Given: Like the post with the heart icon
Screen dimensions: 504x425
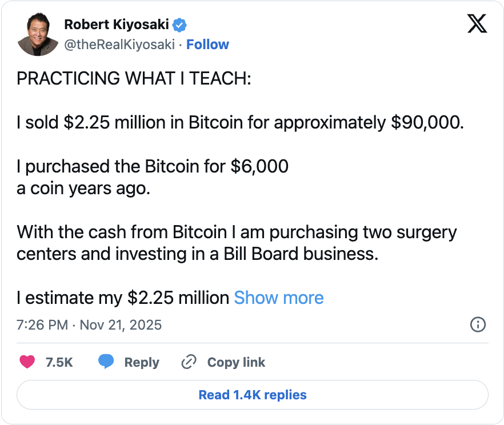Looking at the screenshot, I should pyautogui.click(x=27, y=362).
